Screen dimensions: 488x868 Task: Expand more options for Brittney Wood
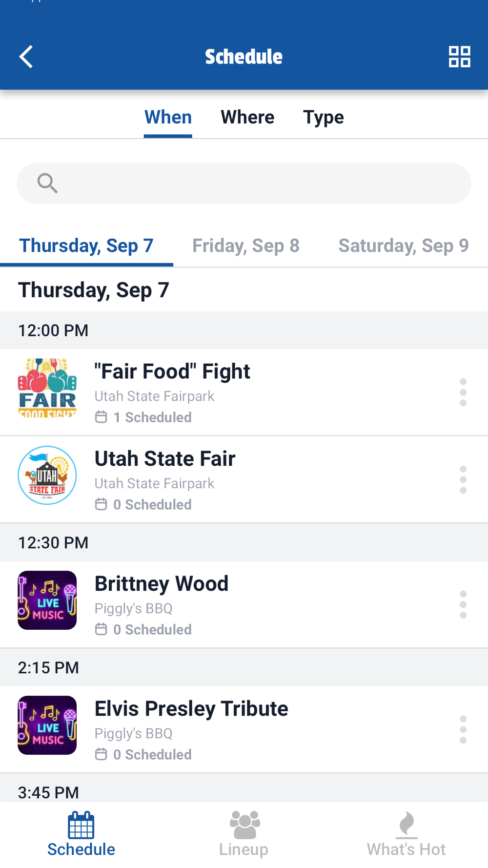[x=463, y=604]
